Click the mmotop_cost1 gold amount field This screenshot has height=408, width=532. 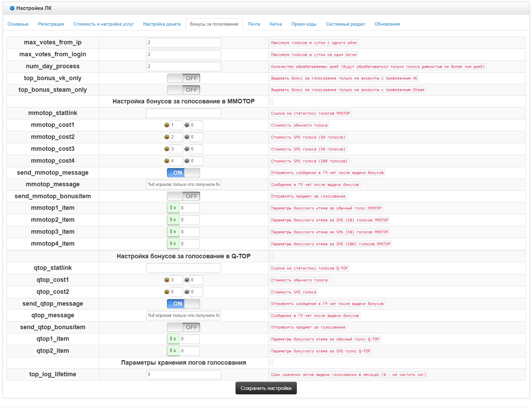[x=176, y=125]
